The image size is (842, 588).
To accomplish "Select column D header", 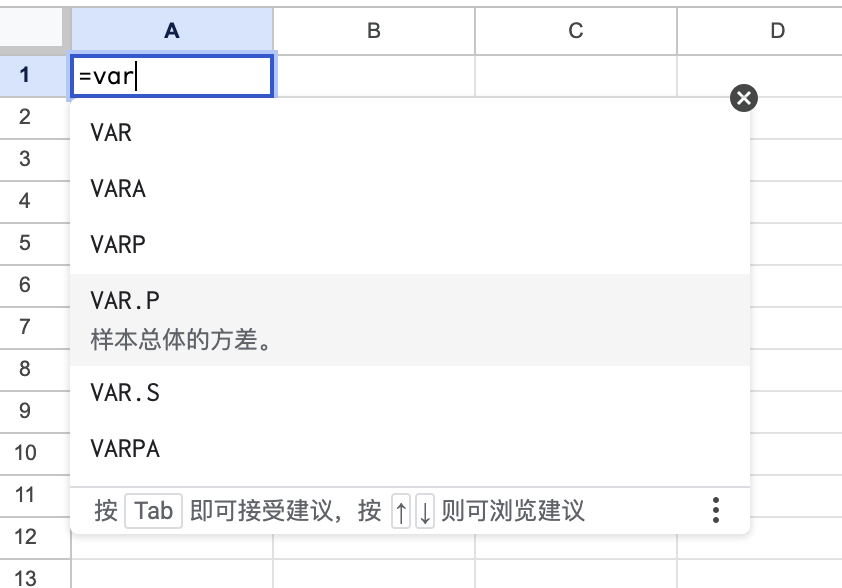I will [x=777, y=31].
